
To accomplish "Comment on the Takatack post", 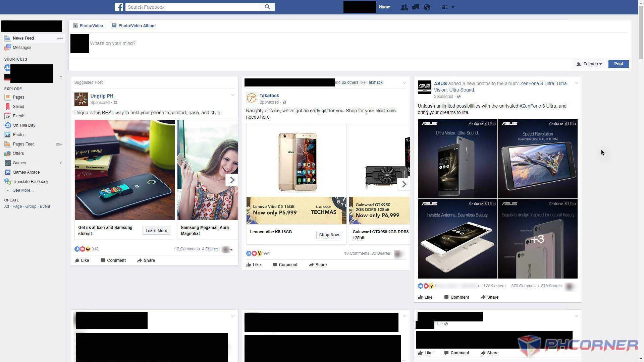I will click(x=285, y=265).
